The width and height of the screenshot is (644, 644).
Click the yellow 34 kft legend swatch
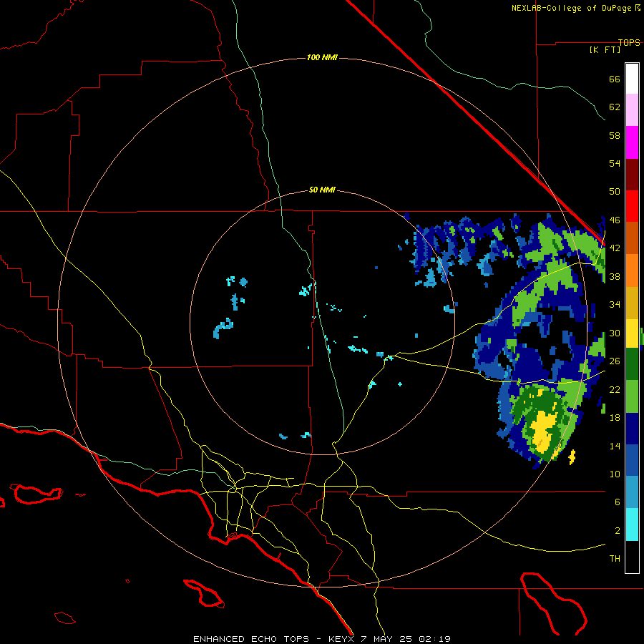[632, 333]
